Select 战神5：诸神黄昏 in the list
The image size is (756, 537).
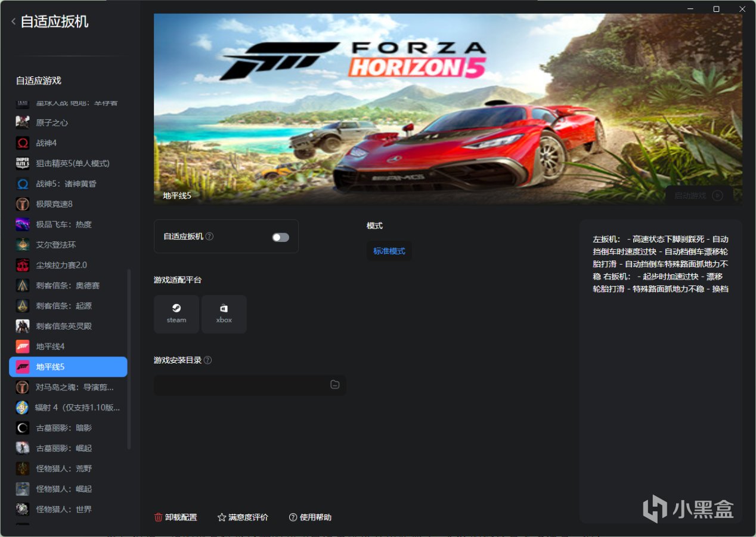69,184
